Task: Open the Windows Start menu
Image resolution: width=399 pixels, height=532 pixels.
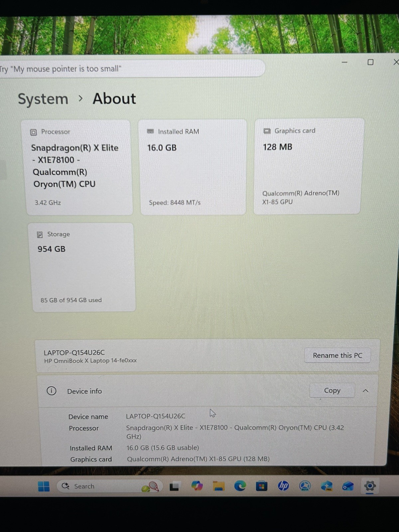Action: point(44,486)
